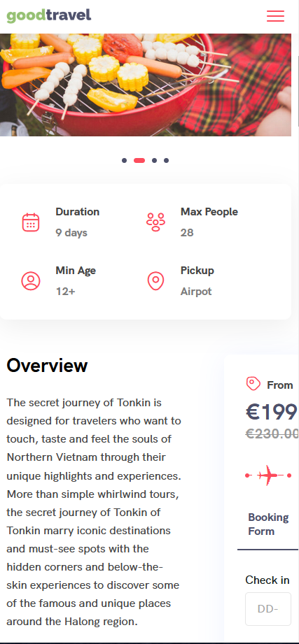Image resolution: width=299 pixels, height=644 pixels.
Task: Click the Duration calendar icon
Action: (x=30, y=222)
